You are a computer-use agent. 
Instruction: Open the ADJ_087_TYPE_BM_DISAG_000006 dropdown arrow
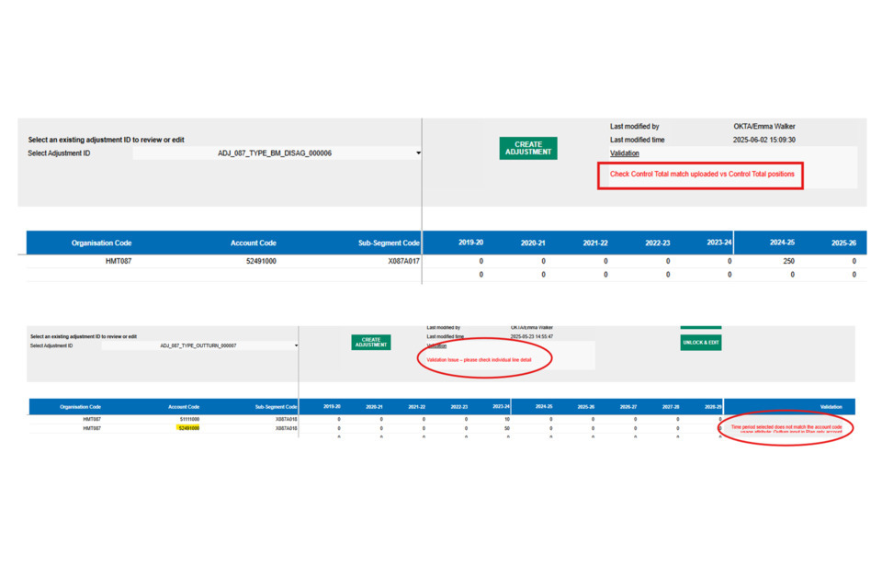coord(418,153)
